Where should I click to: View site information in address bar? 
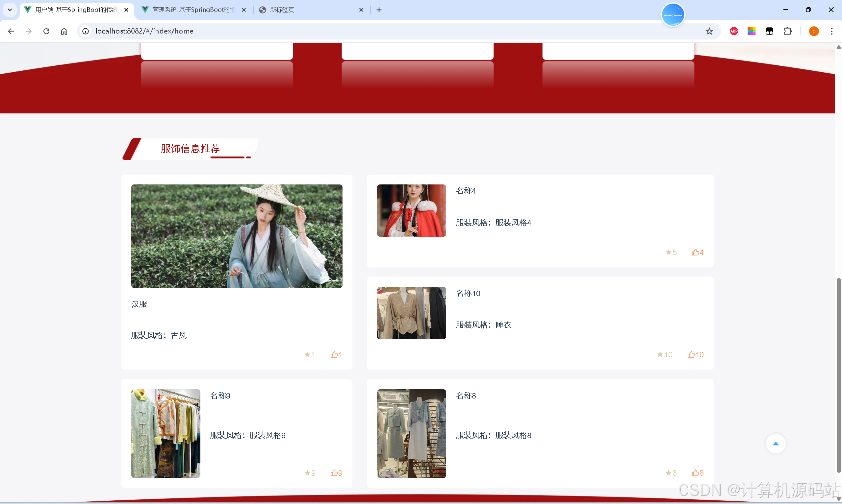pyautogui.click(x=86, y=31)
